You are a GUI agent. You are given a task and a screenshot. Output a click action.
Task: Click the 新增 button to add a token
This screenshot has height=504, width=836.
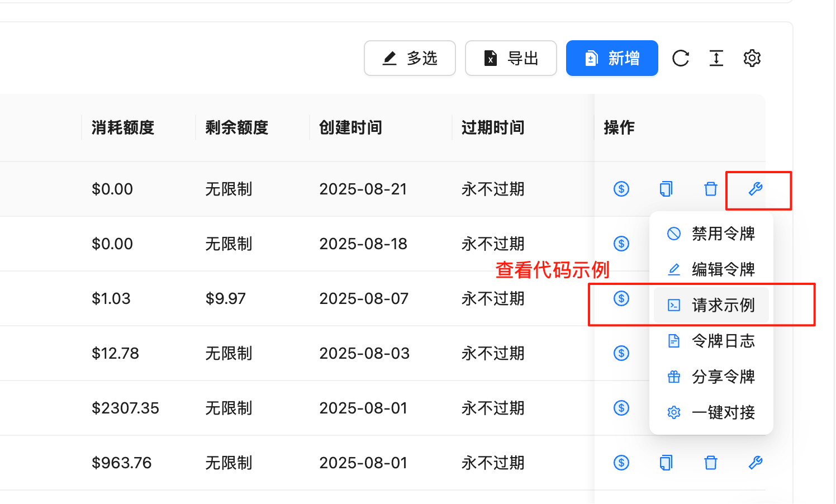point(612,58)
